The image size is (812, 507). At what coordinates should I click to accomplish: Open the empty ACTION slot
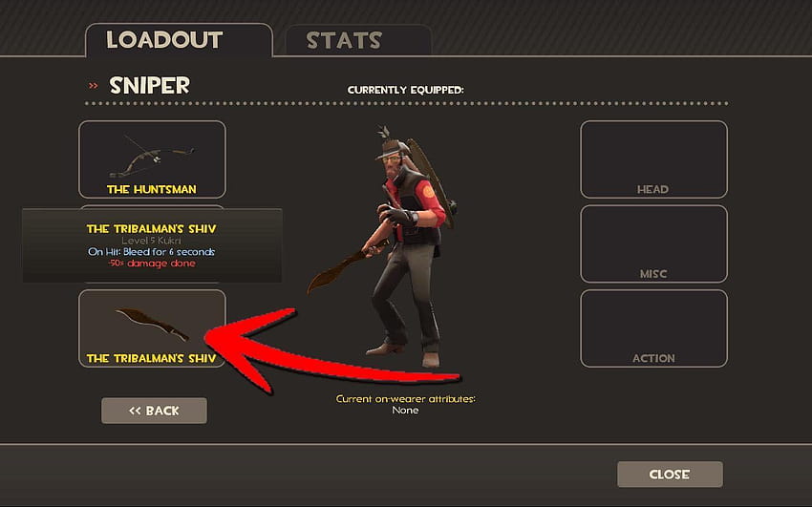(653, 328)
